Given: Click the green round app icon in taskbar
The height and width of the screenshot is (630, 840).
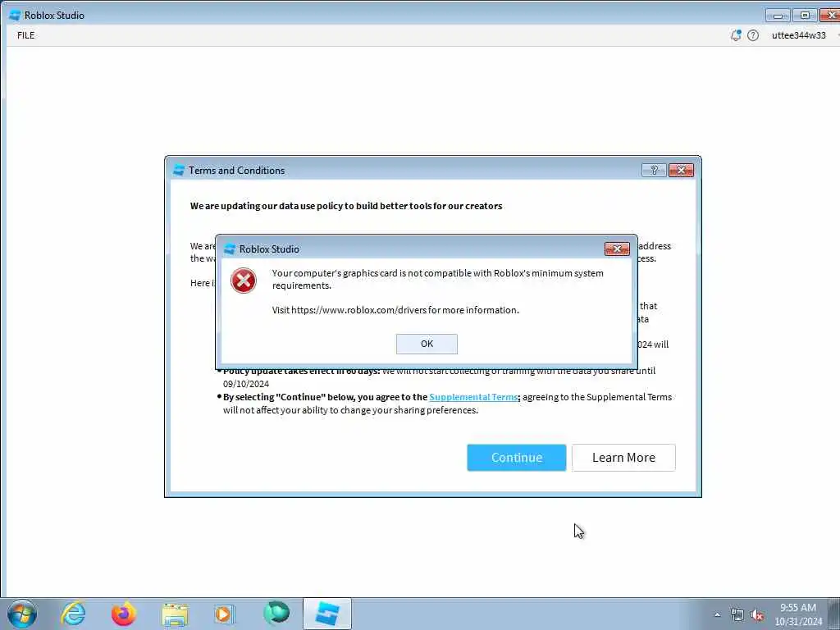Looking at the screenshot, I should click(x=276, y=613).
